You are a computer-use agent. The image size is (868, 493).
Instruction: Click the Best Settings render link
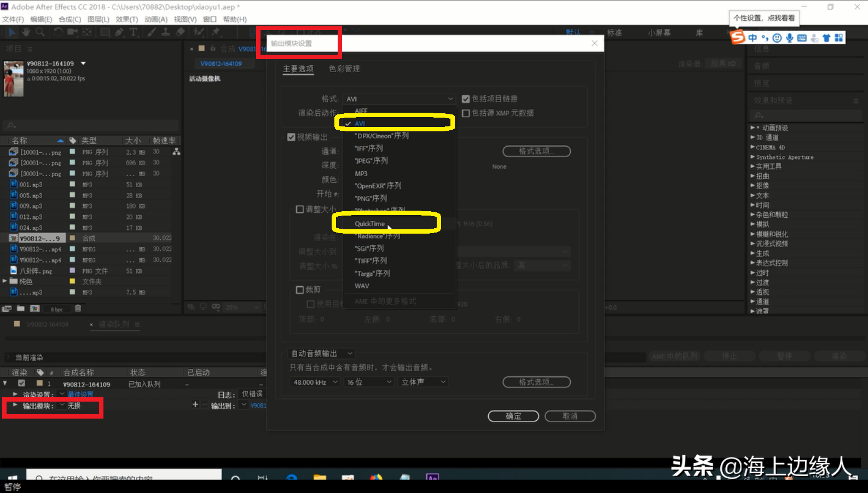point(80,395)
